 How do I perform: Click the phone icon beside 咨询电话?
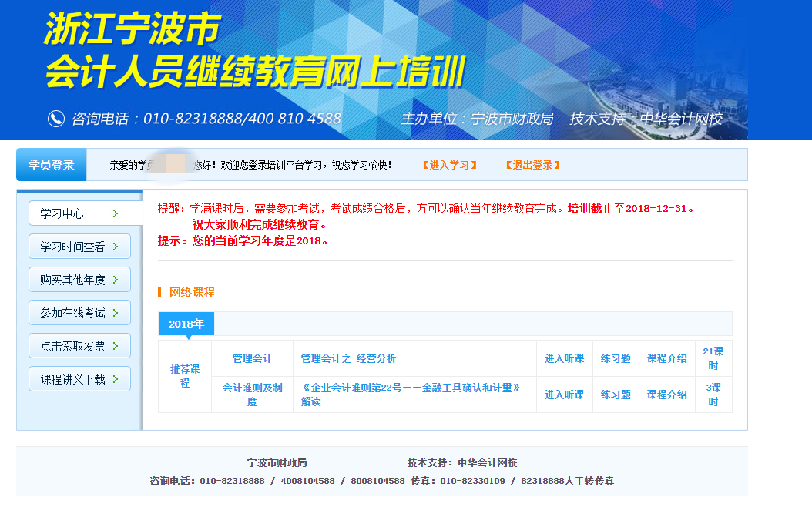pos(56,119)
